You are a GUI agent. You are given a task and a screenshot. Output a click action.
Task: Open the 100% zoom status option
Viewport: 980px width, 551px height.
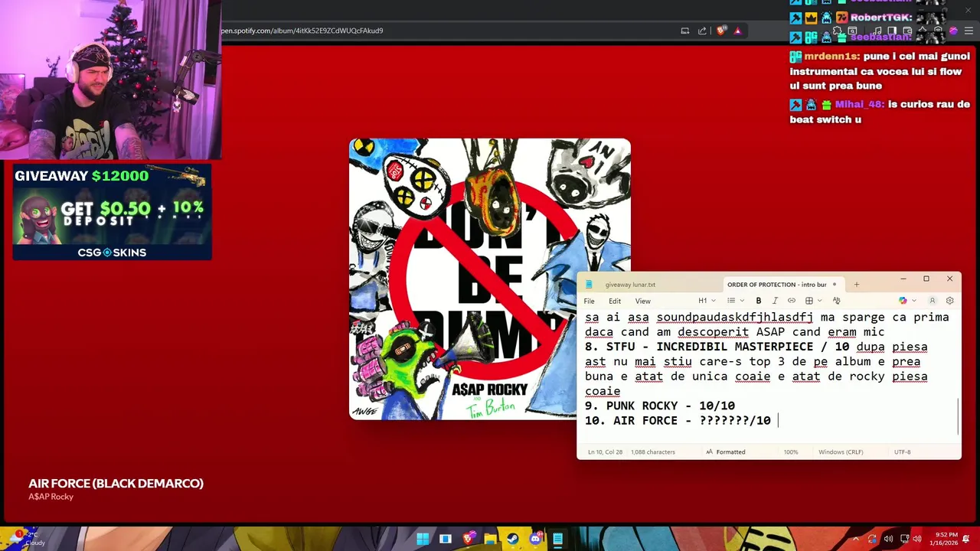(790, 452)
